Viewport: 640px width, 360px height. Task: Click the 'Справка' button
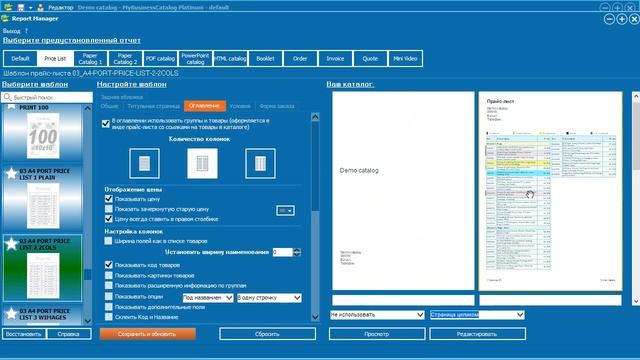(69, 334)
